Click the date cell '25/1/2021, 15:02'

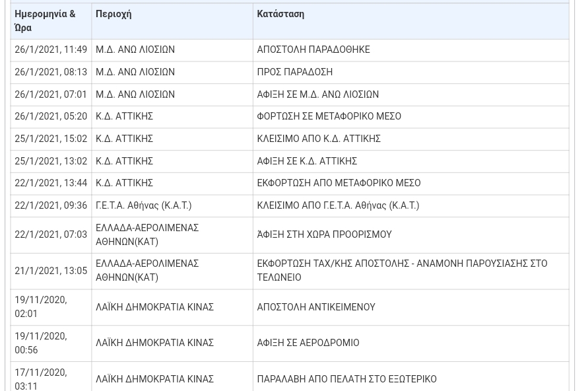point(51,139)
